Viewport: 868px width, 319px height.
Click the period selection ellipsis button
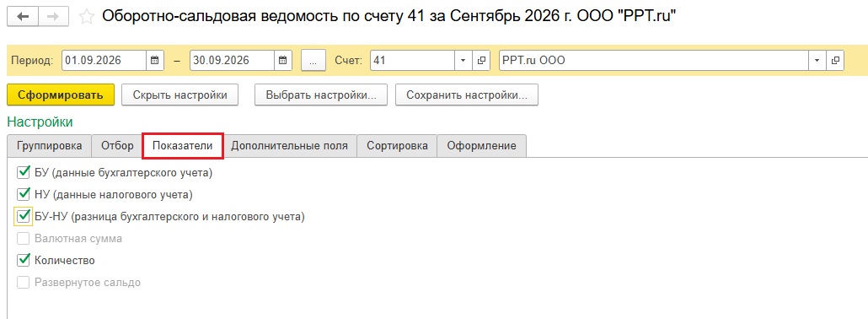pyautogui.click(x=313, y=61)
